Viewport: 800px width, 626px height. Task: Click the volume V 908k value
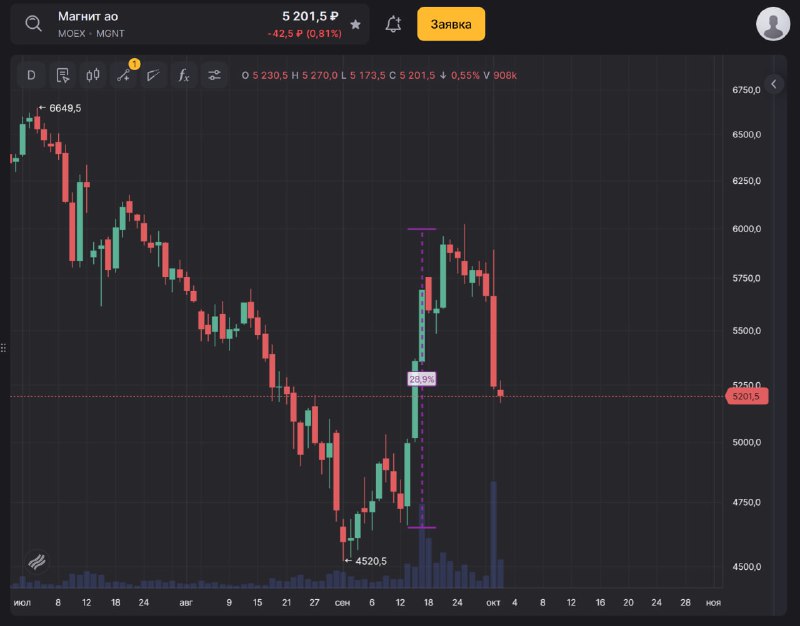click(x=500, y=76)
